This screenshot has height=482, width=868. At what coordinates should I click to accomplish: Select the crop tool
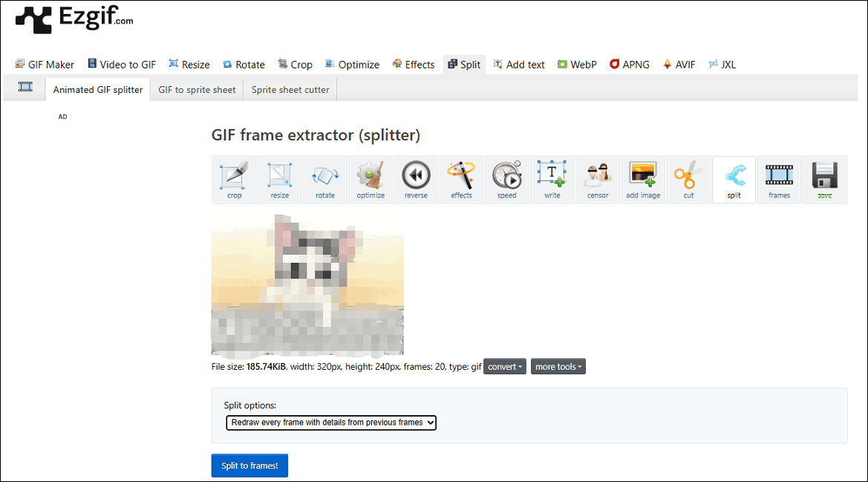234,179
